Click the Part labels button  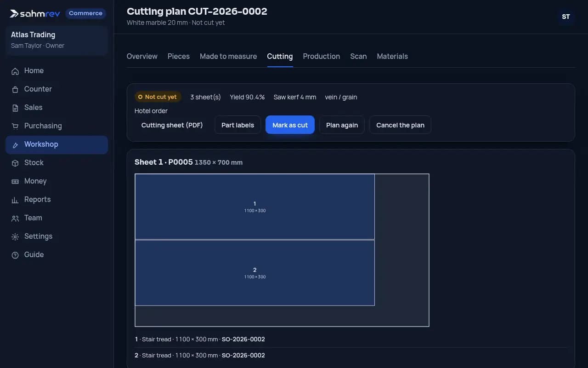237,125
